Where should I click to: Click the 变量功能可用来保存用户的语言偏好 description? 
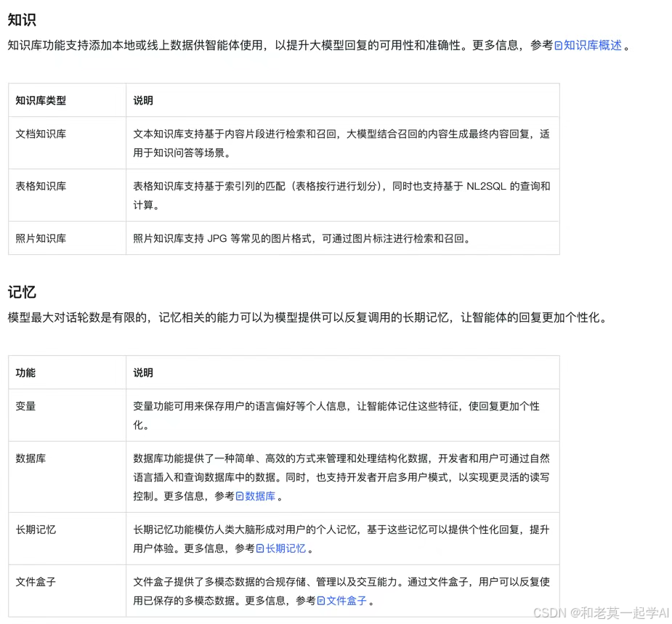click(336, 416)
